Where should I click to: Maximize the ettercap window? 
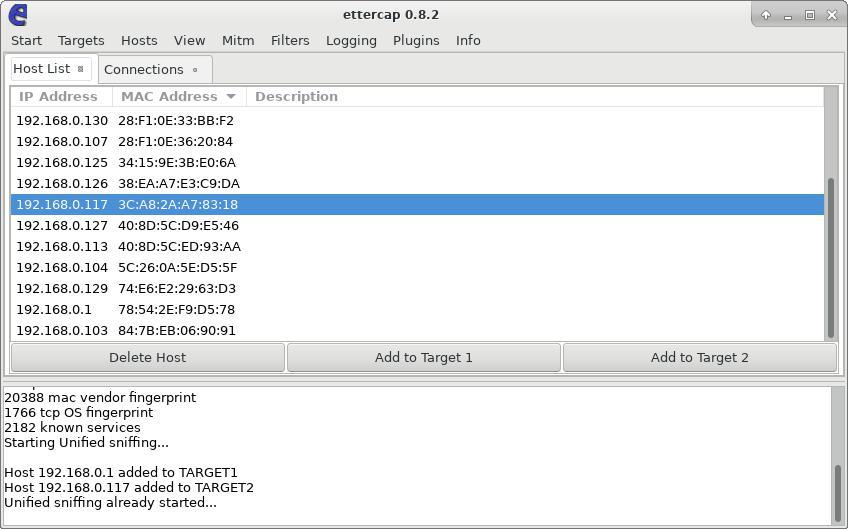810,15
